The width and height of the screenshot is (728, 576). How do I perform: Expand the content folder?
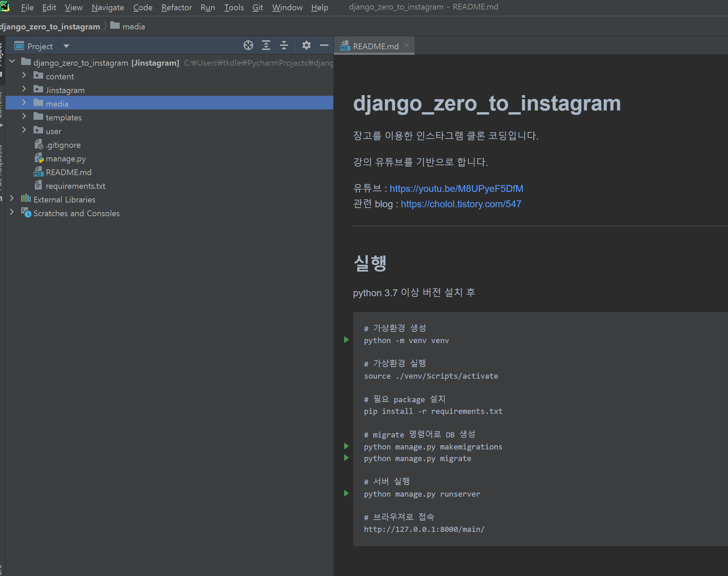click(24, 75)
